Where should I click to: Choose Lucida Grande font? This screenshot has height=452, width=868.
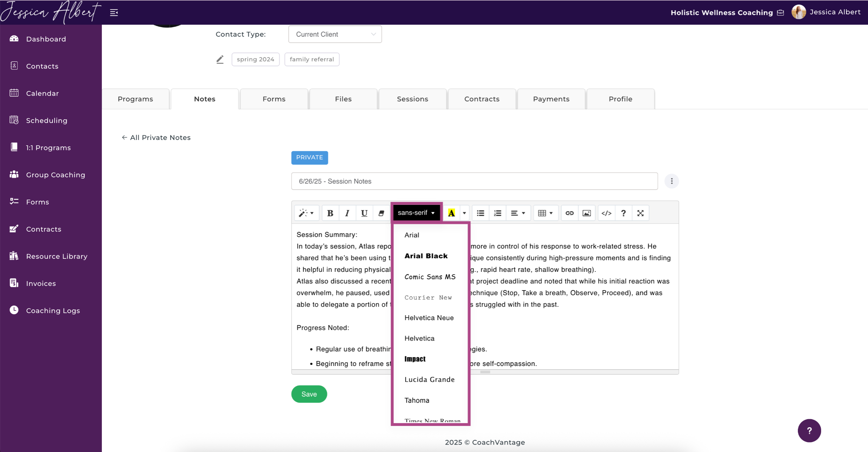click(x=430, y=379)
